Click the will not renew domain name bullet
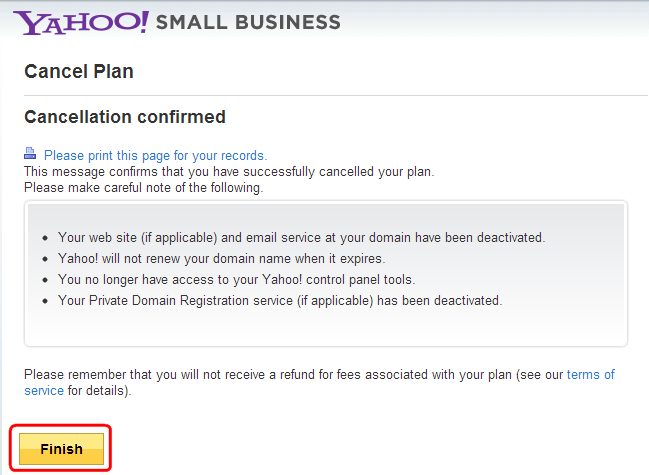The image size is (649, 475). (221, 259)
